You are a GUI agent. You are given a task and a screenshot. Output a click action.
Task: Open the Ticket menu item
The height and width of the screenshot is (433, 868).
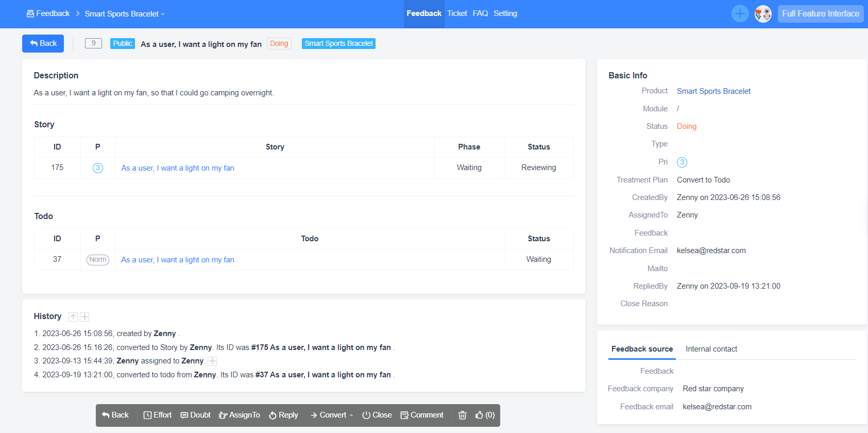click(457, 13)
